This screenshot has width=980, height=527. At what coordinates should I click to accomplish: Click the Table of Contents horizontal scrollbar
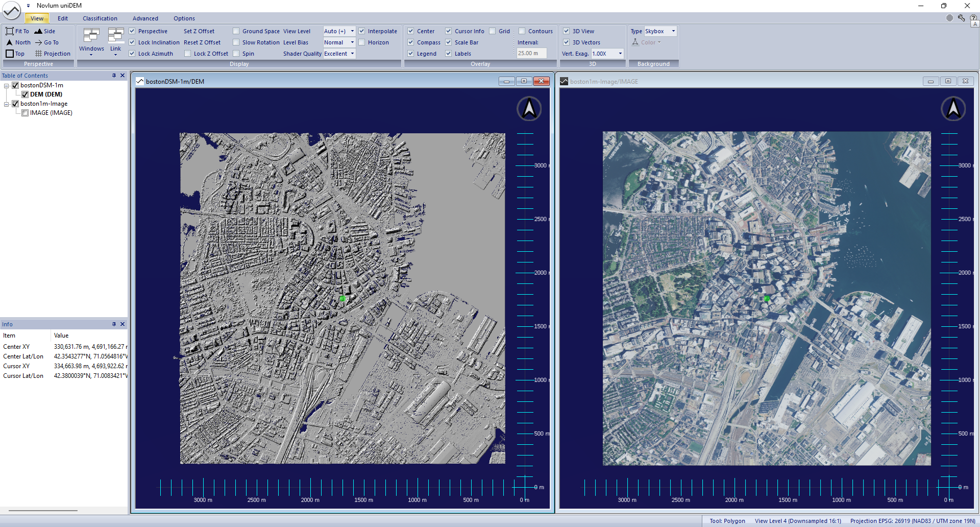(43, 510)
